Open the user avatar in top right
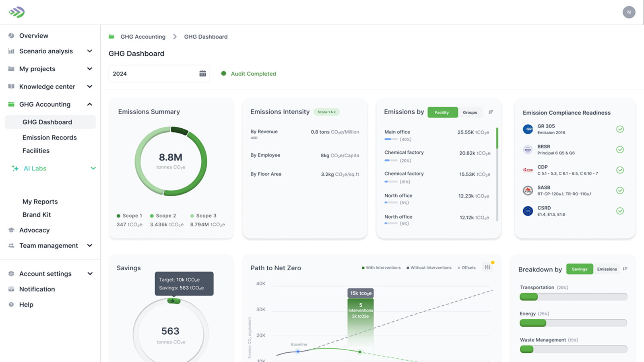Image resolution: width=644 pixels, height=362 pixels. [x=629, y=12]
